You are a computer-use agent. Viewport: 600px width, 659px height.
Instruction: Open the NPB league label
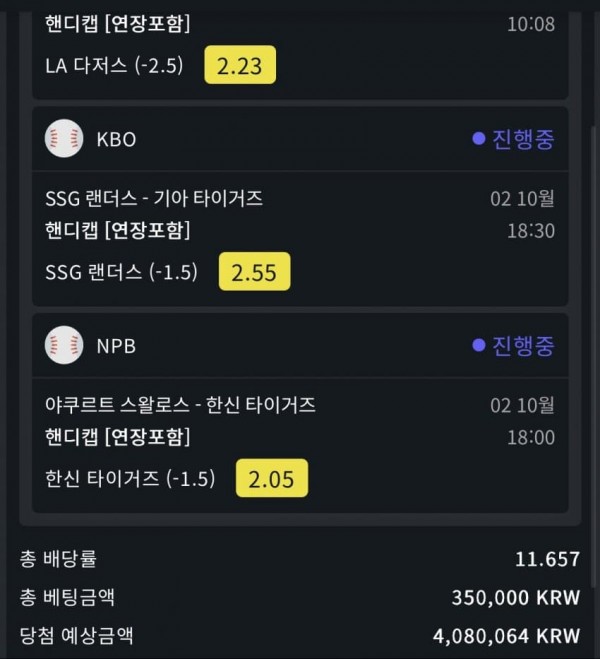(x=116, y=346)
